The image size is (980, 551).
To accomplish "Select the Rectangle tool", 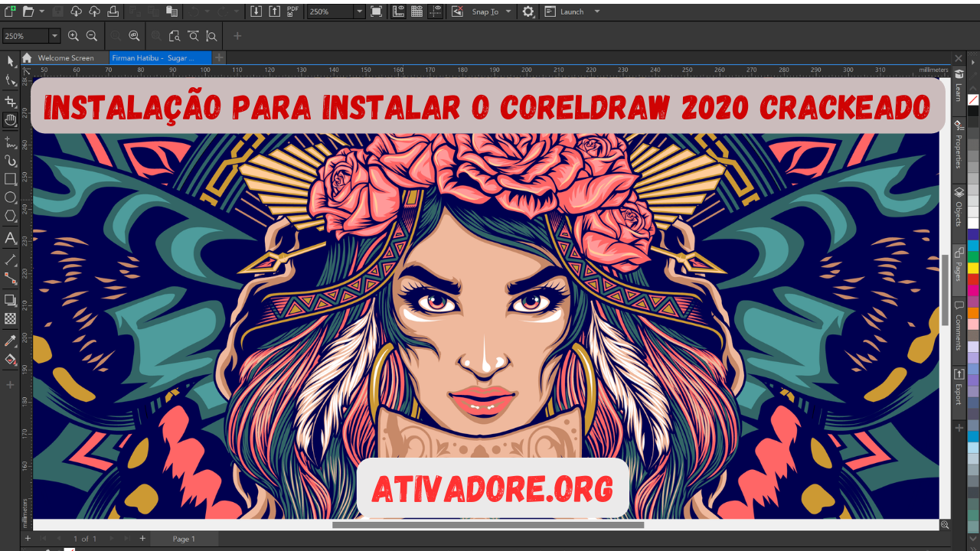I will pyautogui.click(x=10, y=179).
